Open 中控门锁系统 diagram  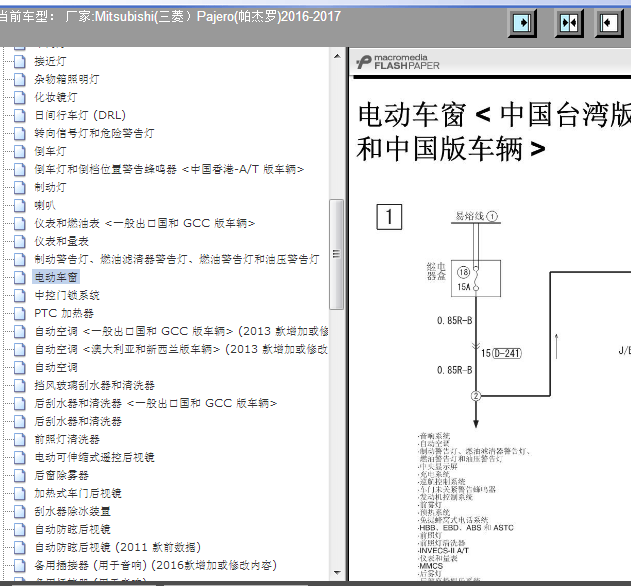pos(67,295)
